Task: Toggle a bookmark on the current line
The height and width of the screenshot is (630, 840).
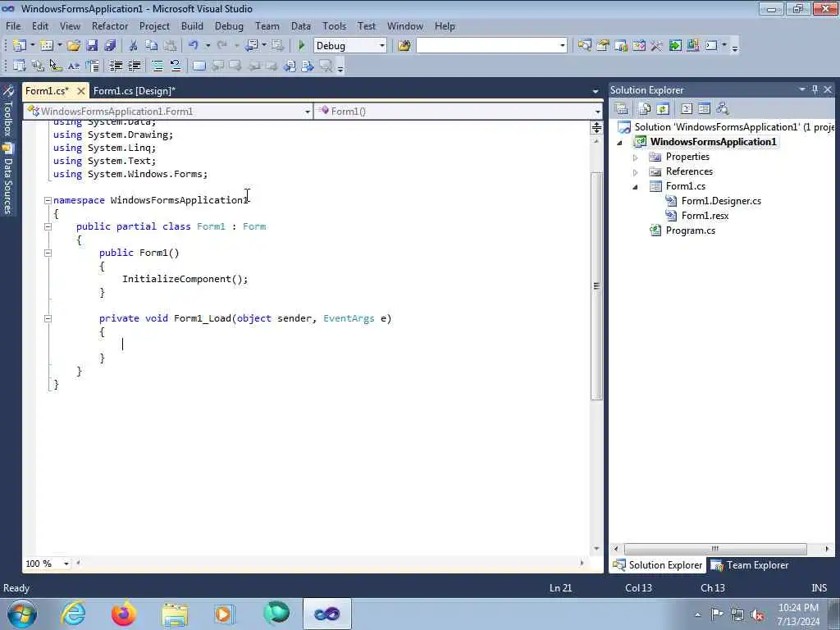Action: pyautogui.click(x=199, y=66)
